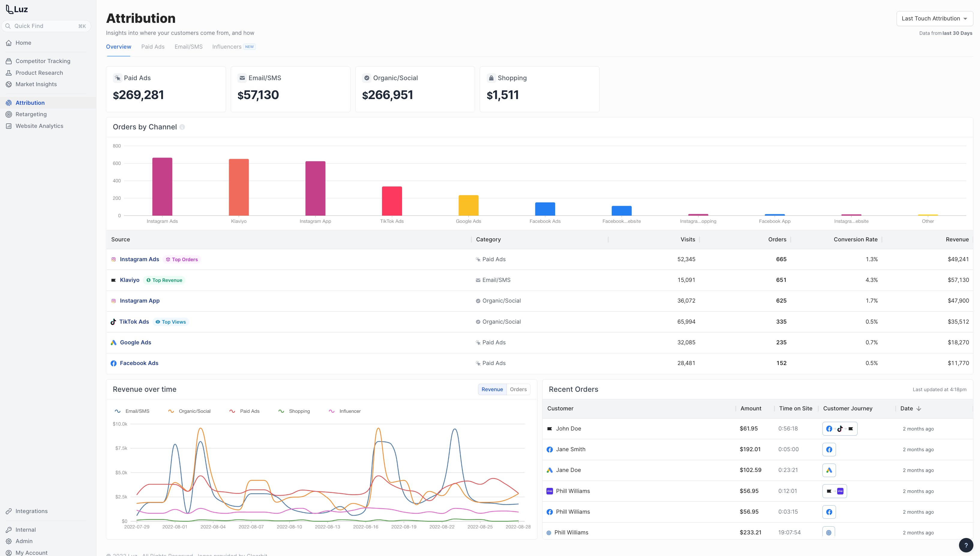Switch to the Paid Ads tab
Image resolution: width=980 pixels, height=556 pixels.
tap(153, 47)
